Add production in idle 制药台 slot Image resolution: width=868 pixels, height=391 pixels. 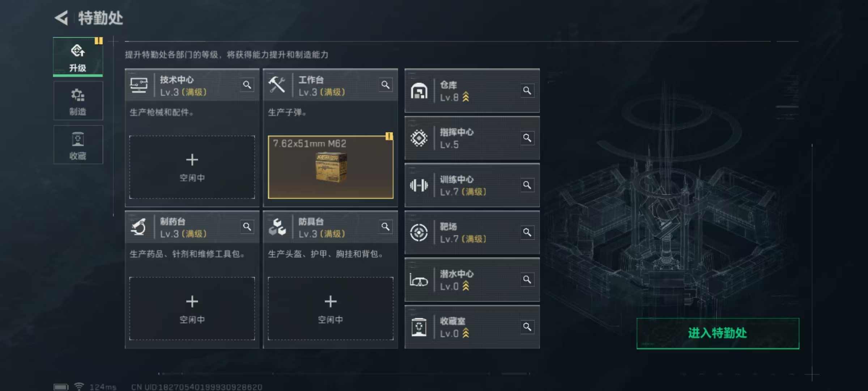192,309
